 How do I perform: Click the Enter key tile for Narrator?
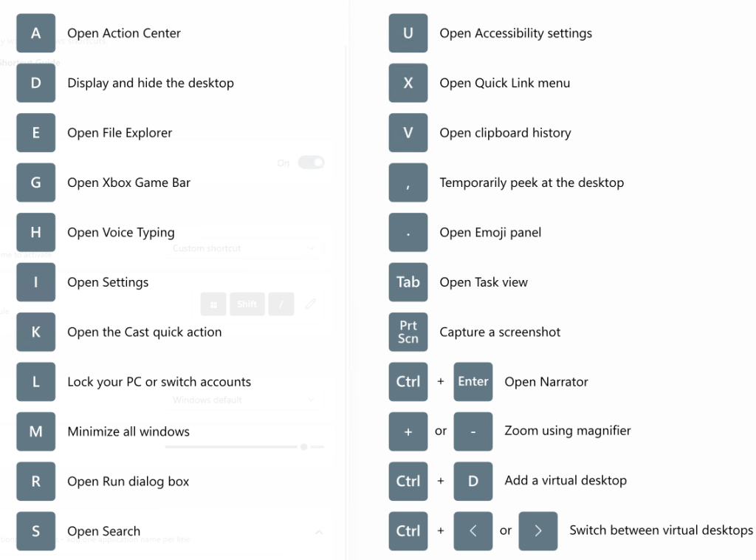click(473, 381)
